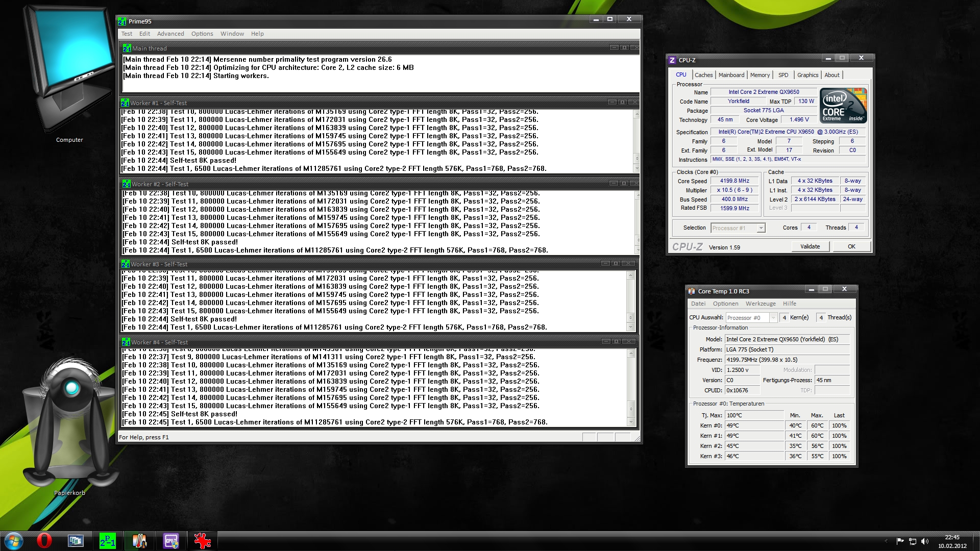980x551 pixels.
Task: Launch Opera from the taskbar
Action: [44, 540]
